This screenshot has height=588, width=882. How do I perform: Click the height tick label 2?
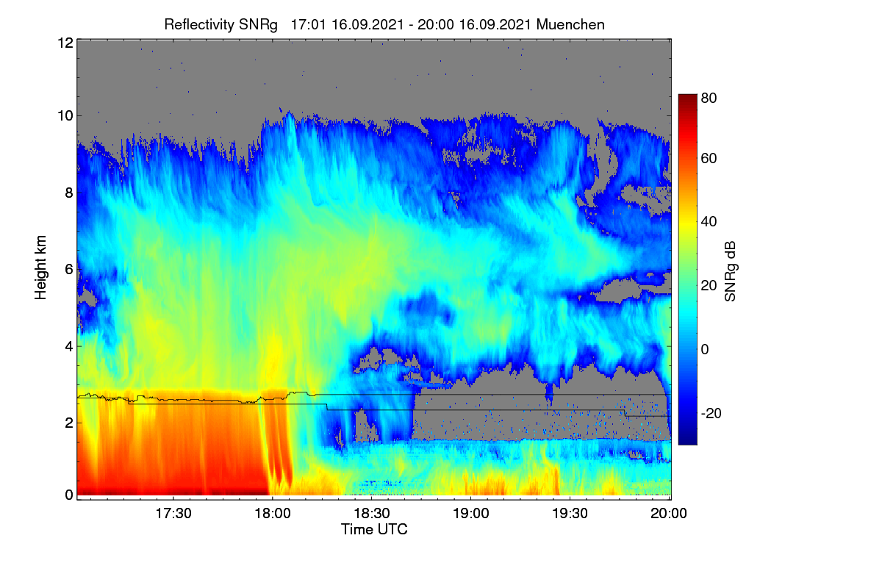pyautogui.click(x=68, y=423)
